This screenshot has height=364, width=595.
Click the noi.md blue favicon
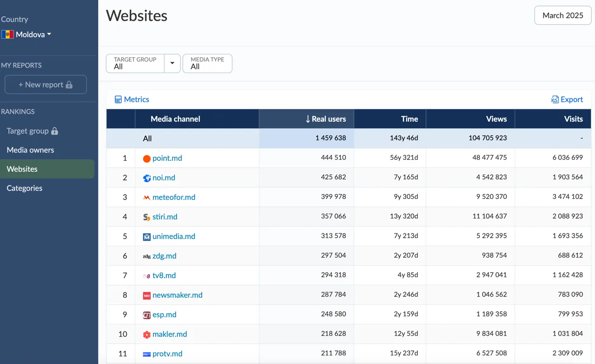coord(147,178)
